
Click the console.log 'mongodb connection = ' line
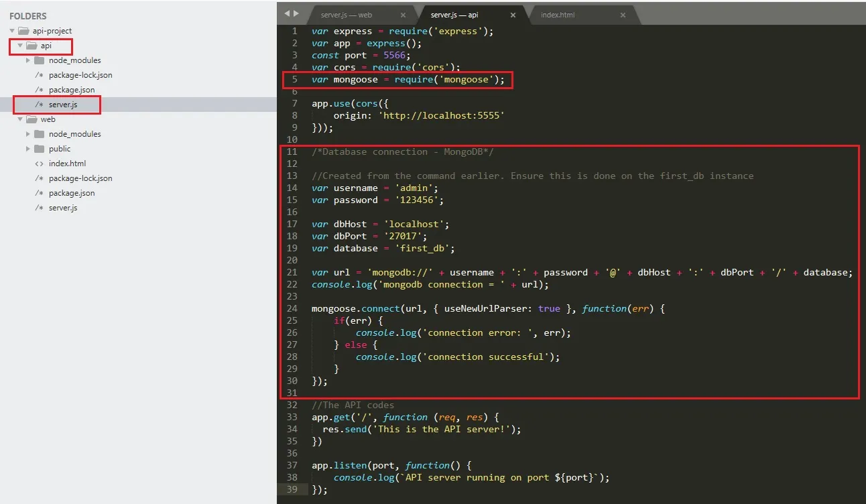coord(430,284)
